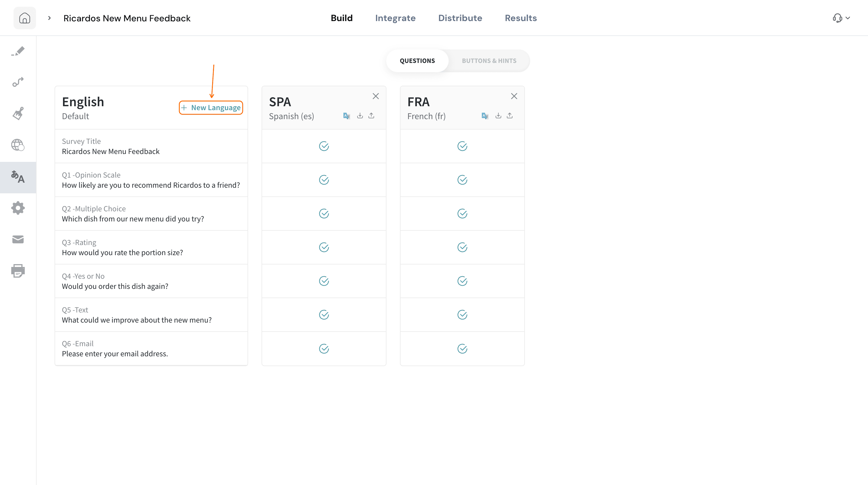The image size is (868, 485).
Task: Select the Q1 Opinion Scale question row
Action: coord(151,180)
